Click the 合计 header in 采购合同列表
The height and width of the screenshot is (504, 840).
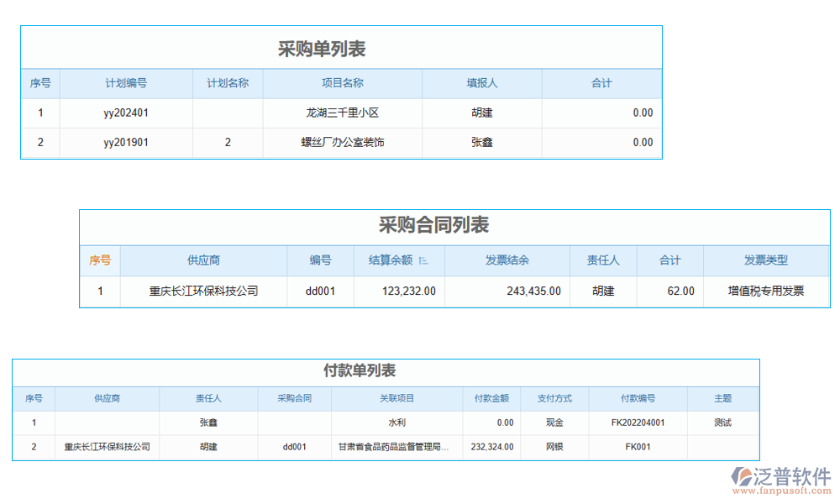[669, 260]
